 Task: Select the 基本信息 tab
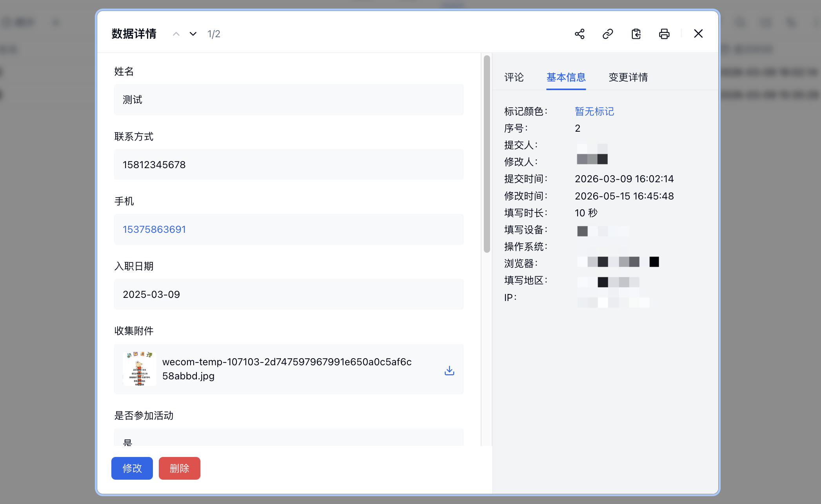tap(566, 77)
